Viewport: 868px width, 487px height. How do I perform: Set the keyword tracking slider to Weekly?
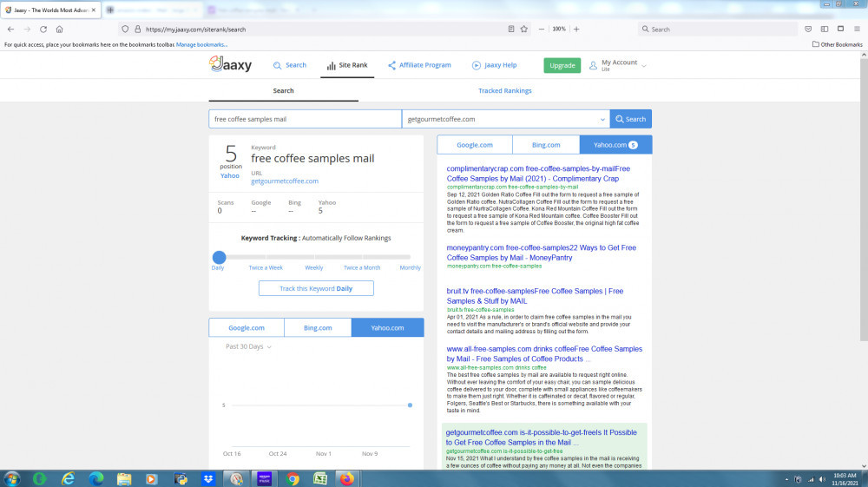click(x=313, y=257)
